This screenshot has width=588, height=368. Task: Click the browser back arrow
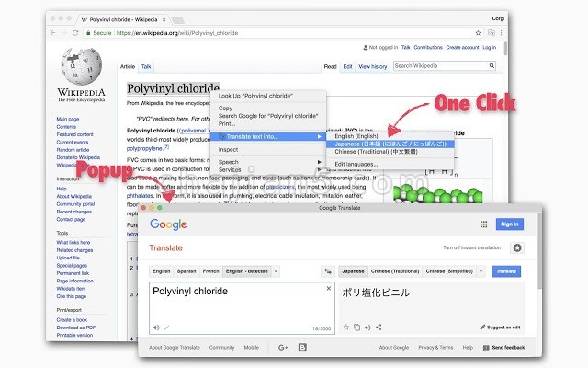tap(53, 33)
